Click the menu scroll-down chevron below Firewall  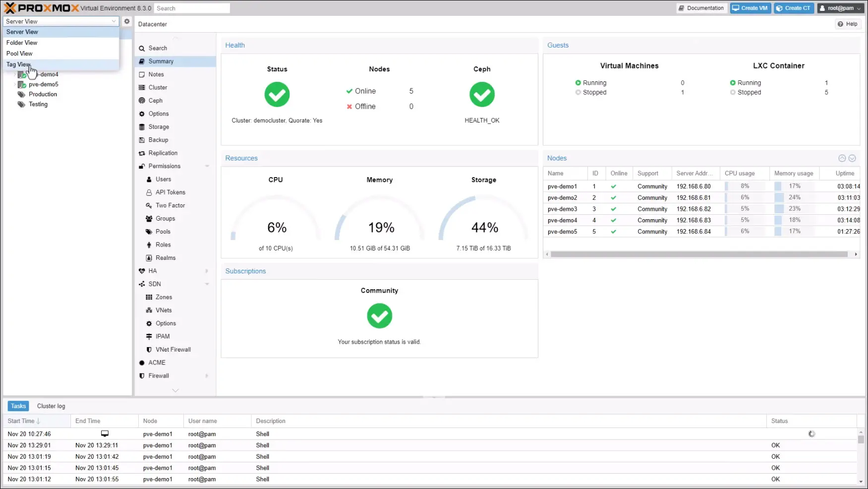click(175, 390)
